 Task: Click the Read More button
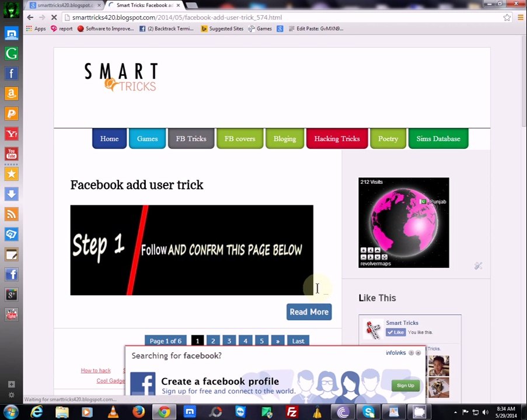(309, 312)
